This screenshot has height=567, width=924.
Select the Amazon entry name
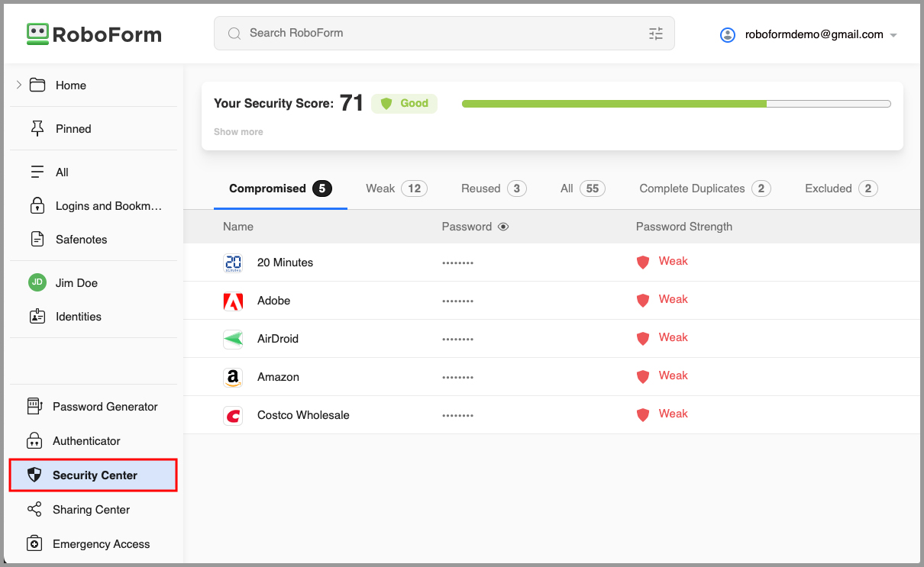tap(278, 377)
